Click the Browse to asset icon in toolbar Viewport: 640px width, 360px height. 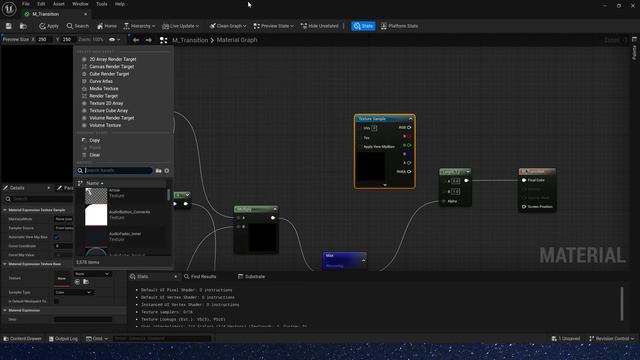(23, 26)
